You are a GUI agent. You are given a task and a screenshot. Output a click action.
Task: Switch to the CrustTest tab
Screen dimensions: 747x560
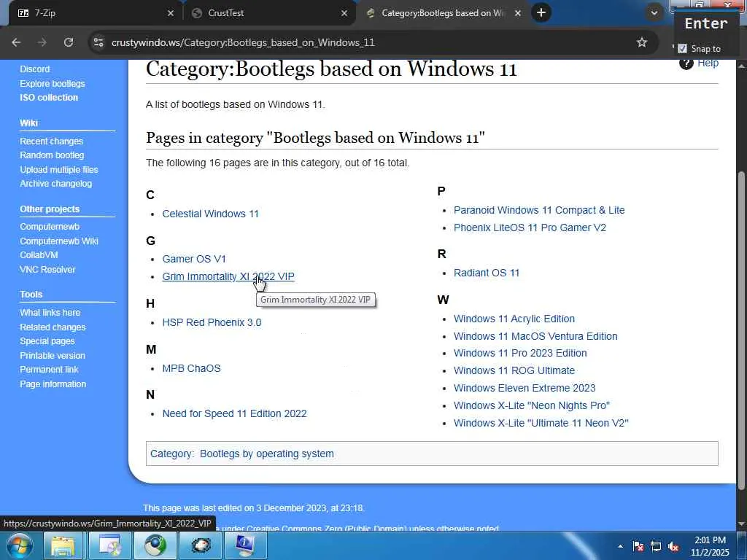[269, 13]
